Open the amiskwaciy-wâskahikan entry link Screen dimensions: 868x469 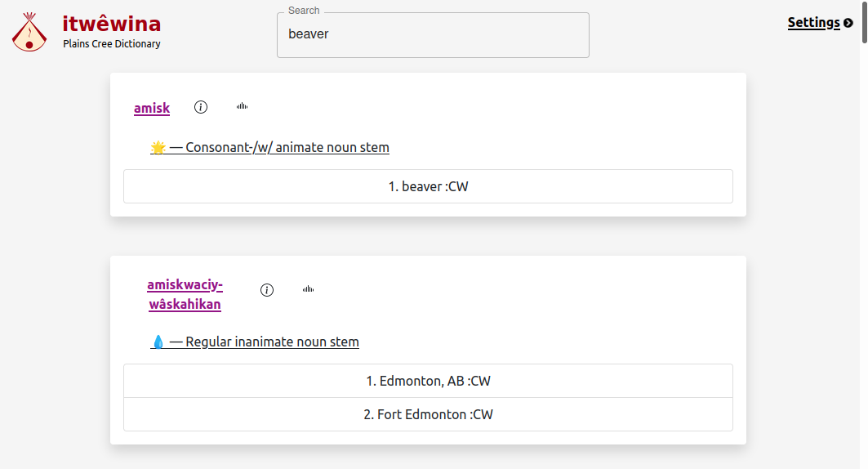click(x=185, y=295)
